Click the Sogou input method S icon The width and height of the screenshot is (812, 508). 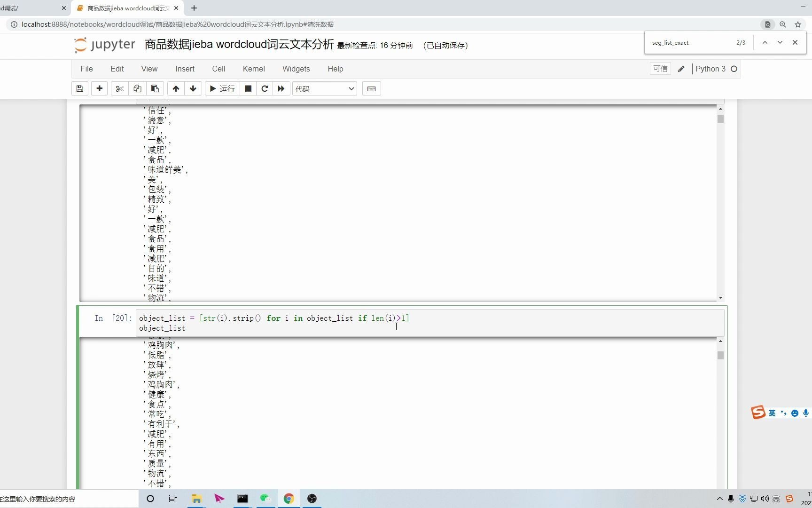coord(757,413)
